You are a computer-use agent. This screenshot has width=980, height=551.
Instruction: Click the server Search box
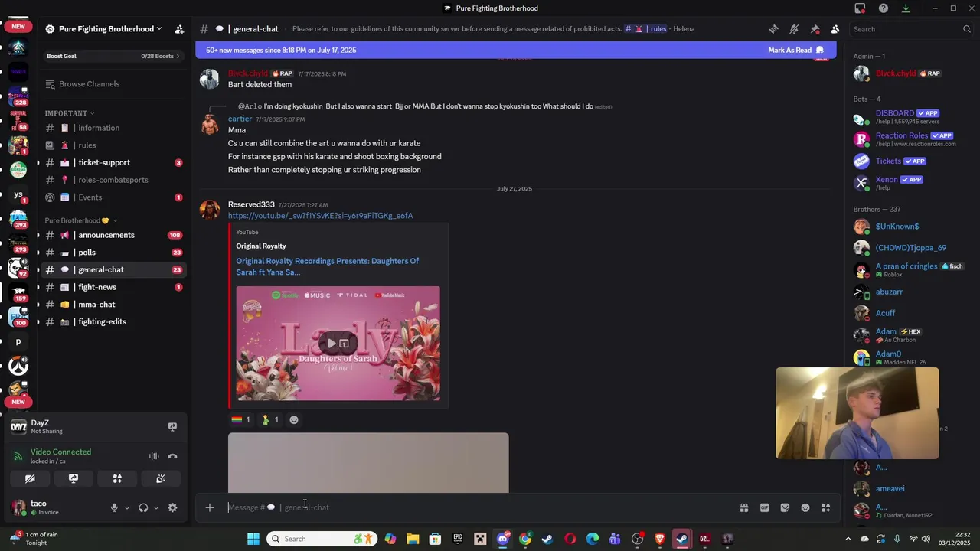click(911, 29)
